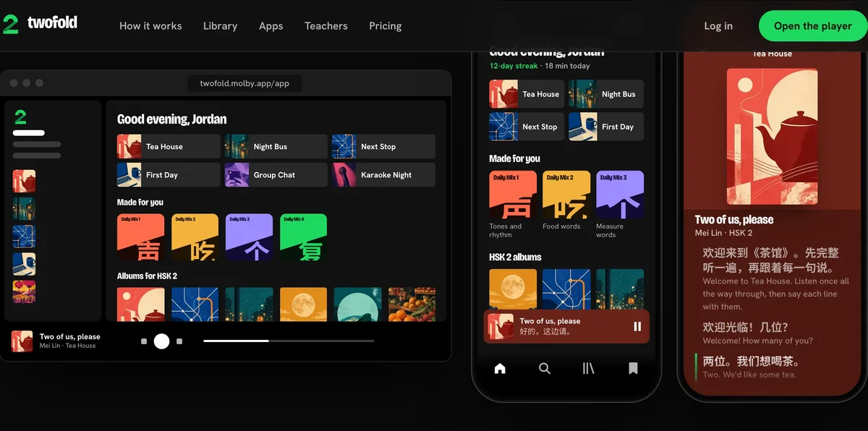Tap the search icon in phone navigation
The image size is (868, 431).
[545, 369]
